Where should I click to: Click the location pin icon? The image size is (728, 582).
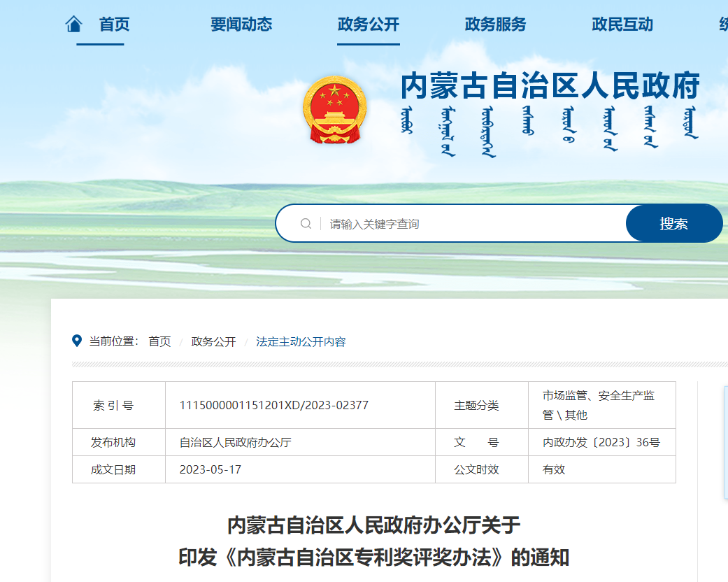(x=77, y=341)
